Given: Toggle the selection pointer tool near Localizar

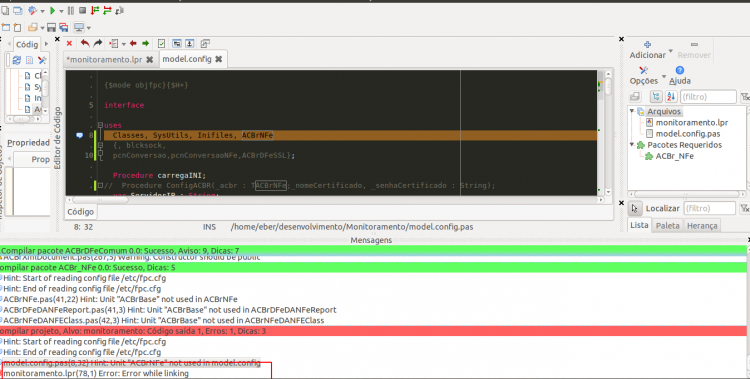Looking at the screenshot, I should coord(635,209).
